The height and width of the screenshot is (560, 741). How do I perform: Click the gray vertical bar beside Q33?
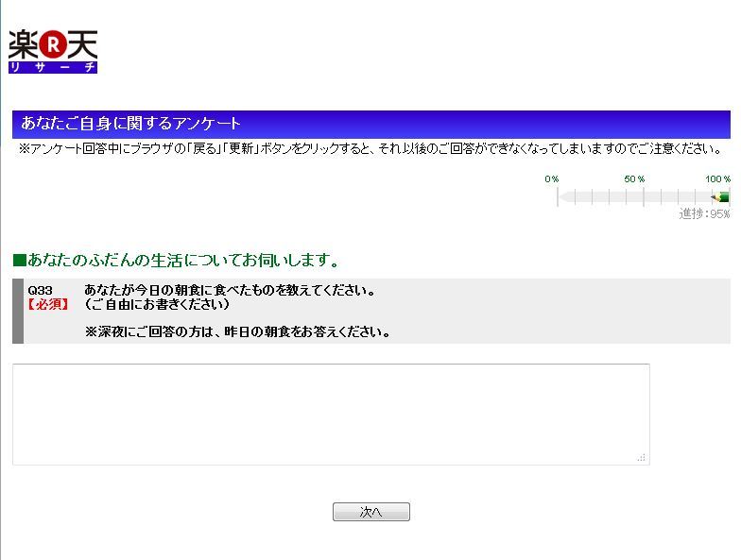(17, 311)
